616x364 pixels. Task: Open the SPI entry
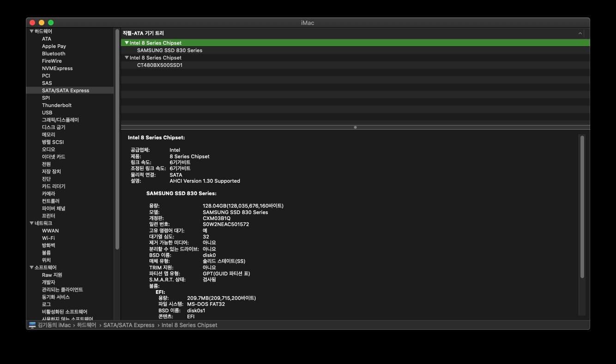pos(46,98)
